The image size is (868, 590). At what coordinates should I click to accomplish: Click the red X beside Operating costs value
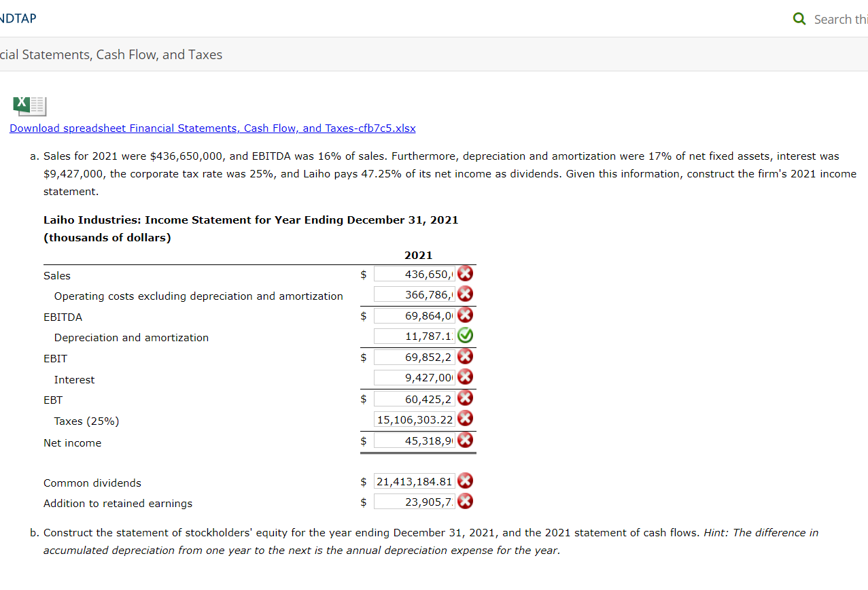pos(465,294)
